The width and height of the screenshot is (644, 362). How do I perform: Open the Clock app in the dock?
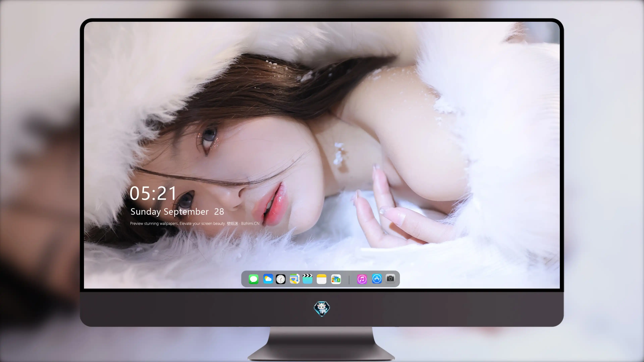[281, 279]
